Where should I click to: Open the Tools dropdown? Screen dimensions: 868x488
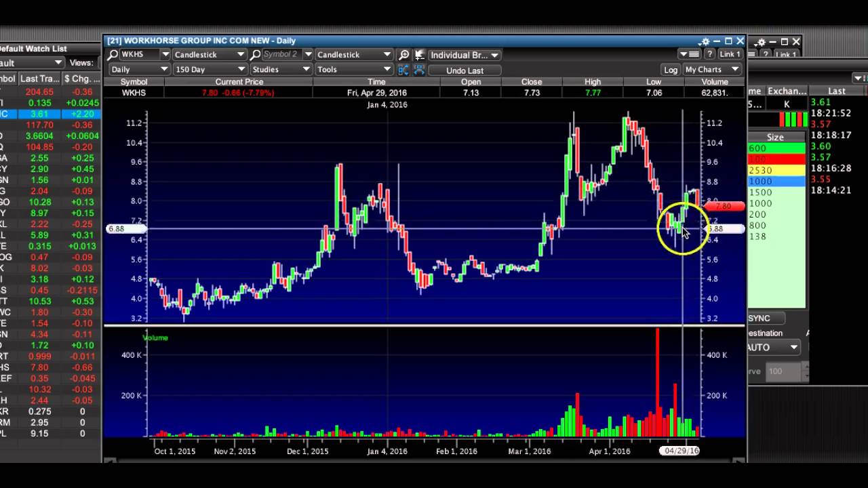[x=354, y=69]
